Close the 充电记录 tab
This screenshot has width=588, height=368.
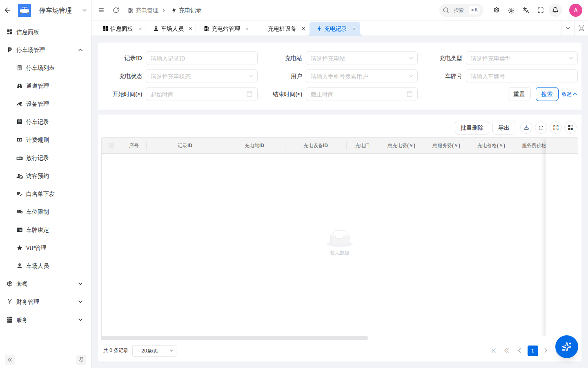coord(354,29)
